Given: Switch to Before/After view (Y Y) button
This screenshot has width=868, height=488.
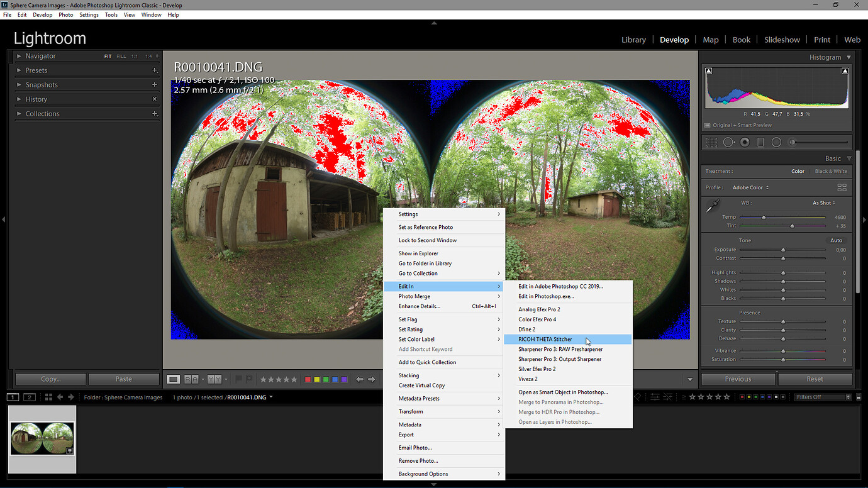Looking at the screenshot, I should (x=214, y=379).
